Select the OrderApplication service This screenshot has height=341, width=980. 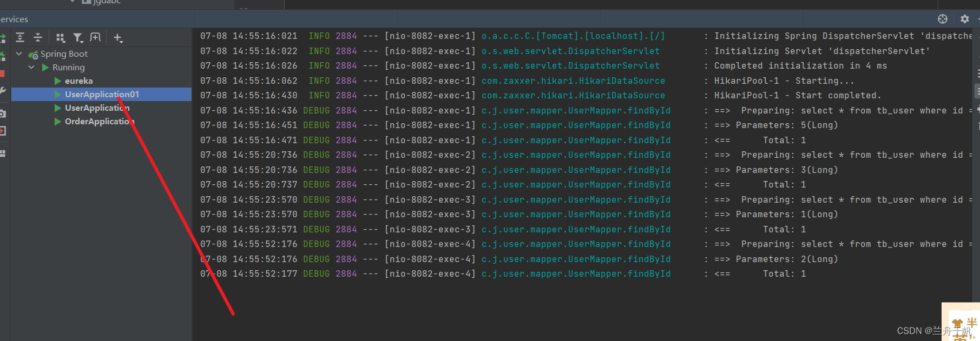(x=98, y=121)
